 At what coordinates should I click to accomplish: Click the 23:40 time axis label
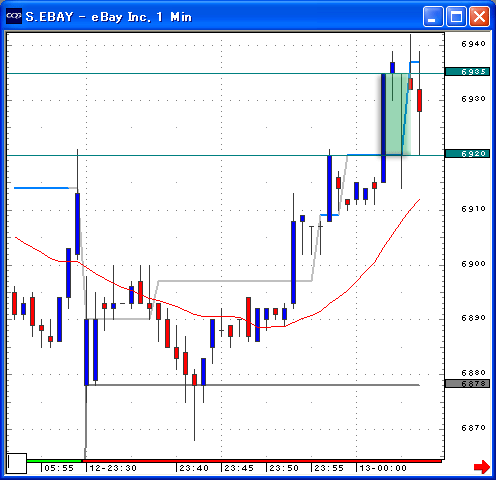[x=194, y=468]
